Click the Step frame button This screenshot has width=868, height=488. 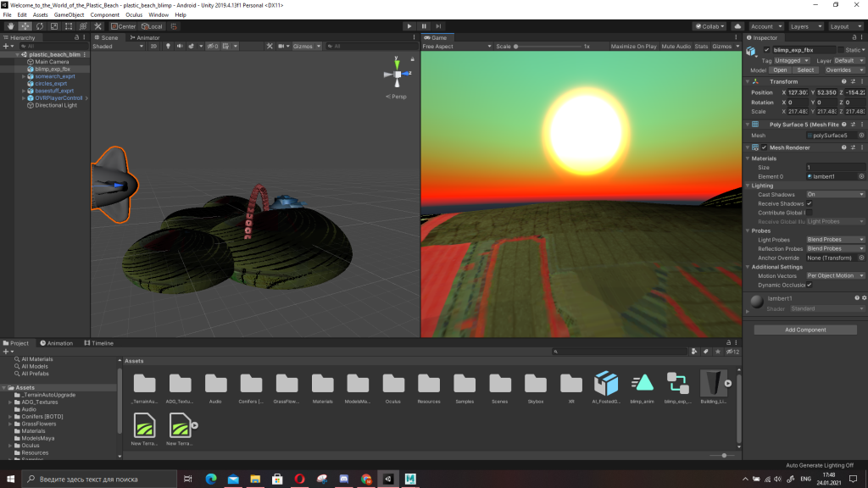pos(438,26)
